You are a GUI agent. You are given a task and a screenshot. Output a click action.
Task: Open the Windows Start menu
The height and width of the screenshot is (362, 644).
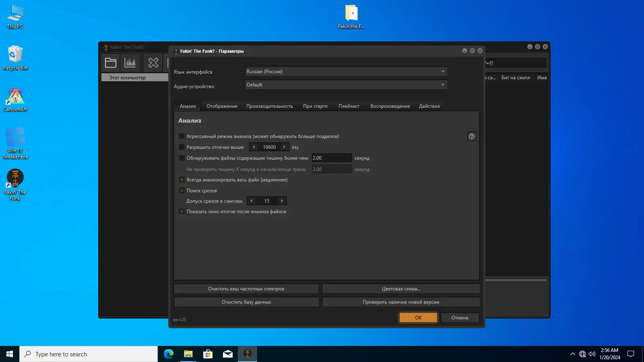click(x=10, y=354)
